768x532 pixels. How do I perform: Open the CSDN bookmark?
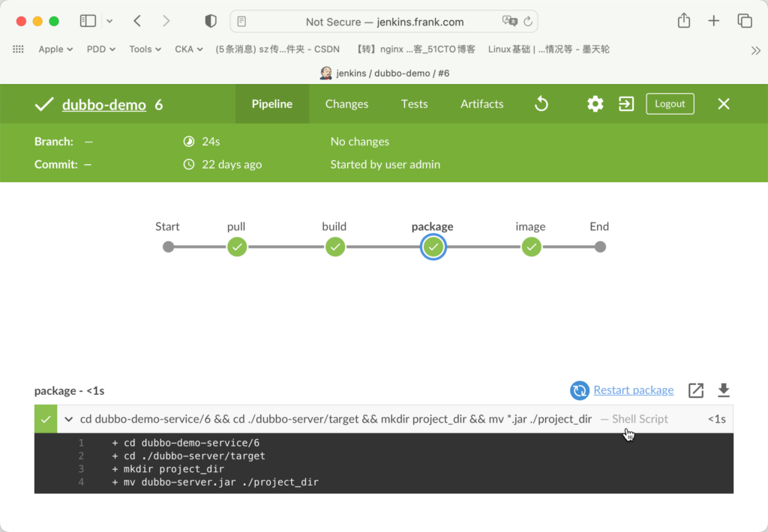[277, 49]
